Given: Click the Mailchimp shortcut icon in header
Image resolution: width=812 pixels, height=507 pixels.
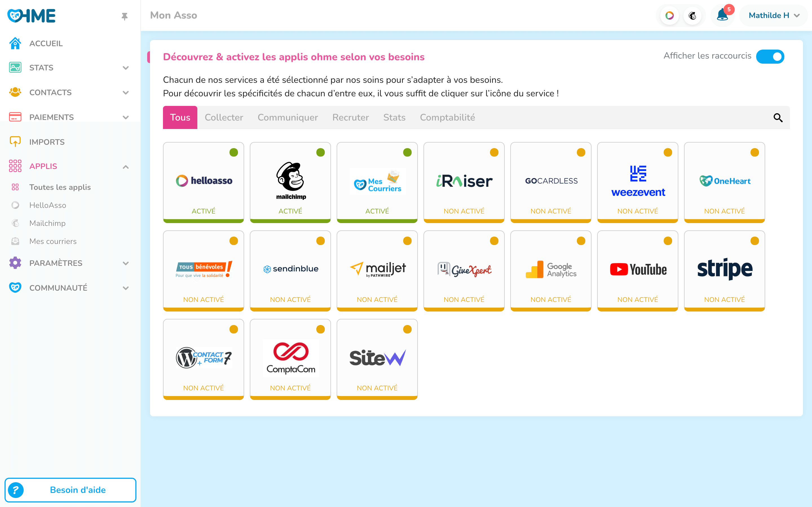Looking at the screenshot, I should 692,15.
